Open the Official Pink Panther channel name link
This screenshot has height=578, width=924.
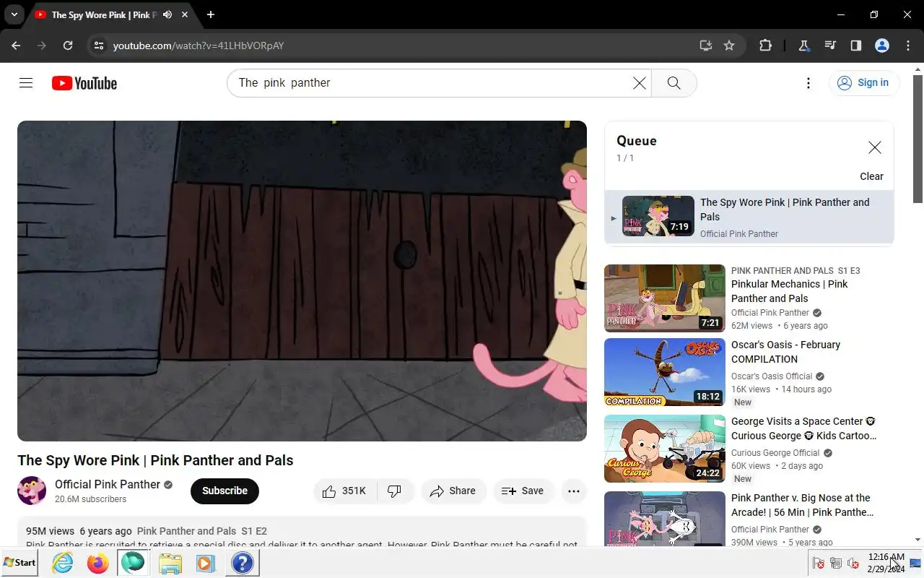click(x=108, y=484)
